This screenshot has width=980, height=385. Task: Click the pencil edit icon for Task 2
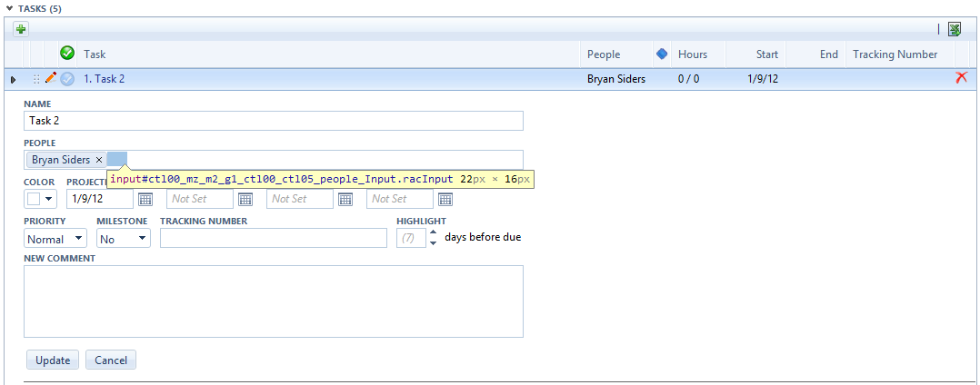[51, 78]
